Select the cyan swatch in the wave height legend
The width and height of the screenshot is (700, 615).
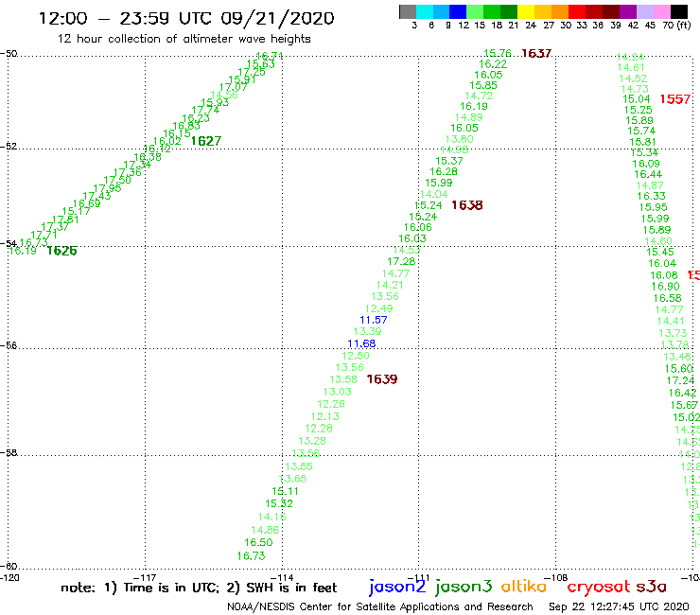(x=425, y=11)
